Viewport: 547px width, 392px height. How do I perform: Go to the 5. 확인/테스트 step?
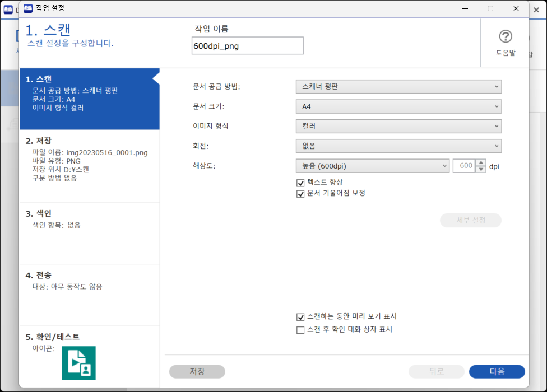(x=90, y=357)
